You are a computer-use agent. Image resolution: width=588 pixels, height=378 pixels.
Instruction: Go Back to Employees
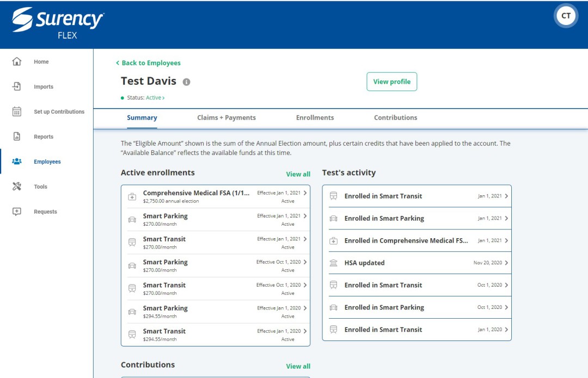point(148,63)
